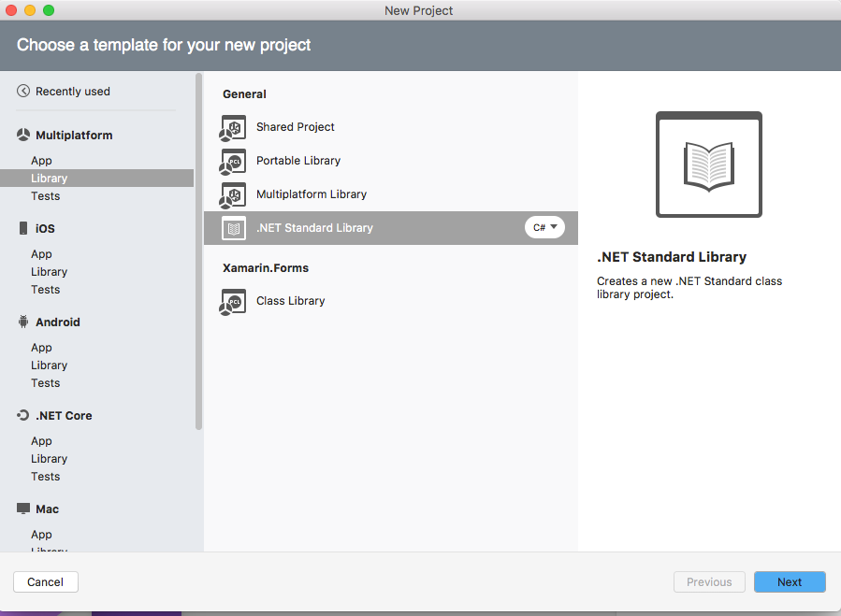This screenshot has height=616, width=841.
Task: Click the Multiplatform heading
Action: coord(74,136)
